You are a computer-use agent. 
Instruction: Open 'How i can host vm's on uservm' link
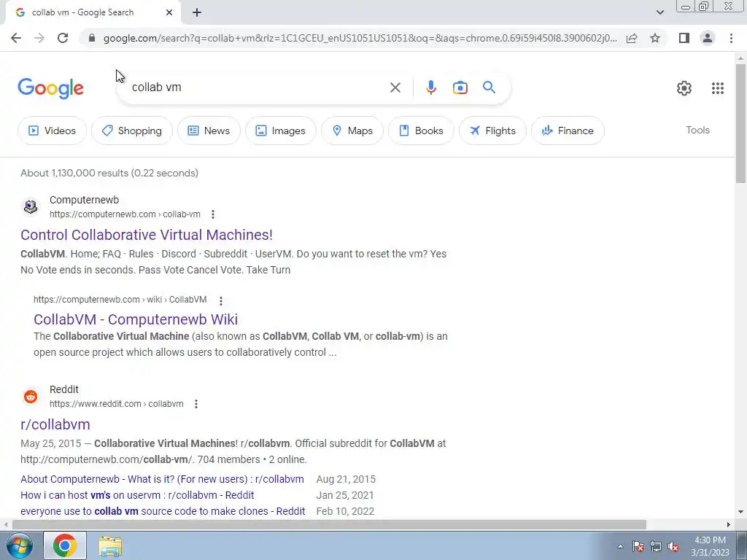pyautogui.click(x=137, y=495)
